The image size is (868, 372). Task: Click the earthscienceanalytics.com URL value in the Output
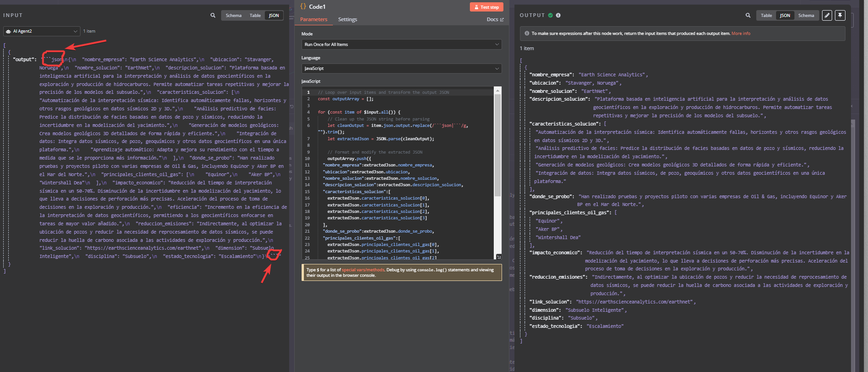635,302
